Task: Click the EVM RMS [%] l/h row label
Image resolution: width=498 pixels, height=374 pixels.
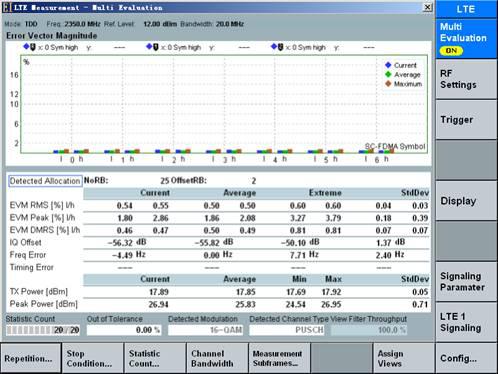Action: point(42,205)
